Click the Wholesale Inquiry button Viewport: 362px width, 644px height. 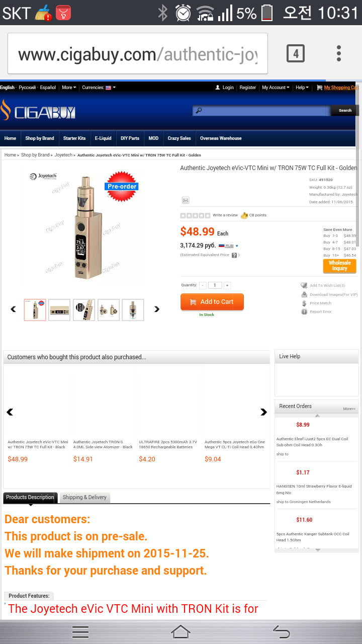click(339, 266)
